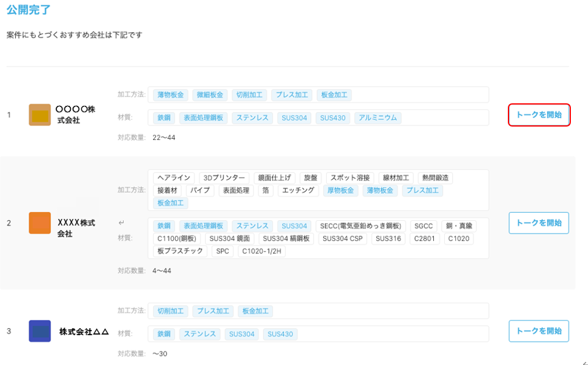Click the C1020 material tag
This screenshot has width=588, height=365.
pyautogui.click(x=459, y=238)
